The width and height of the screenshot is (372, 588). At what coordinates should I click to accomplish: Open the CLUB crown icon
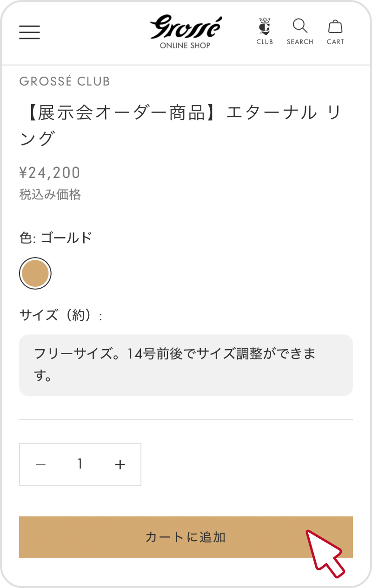[265, 26]
